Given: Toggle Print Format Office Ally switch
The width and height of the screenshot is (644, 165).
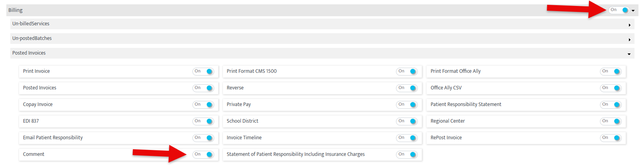Looking at the screenshot, I should (611, 72).
